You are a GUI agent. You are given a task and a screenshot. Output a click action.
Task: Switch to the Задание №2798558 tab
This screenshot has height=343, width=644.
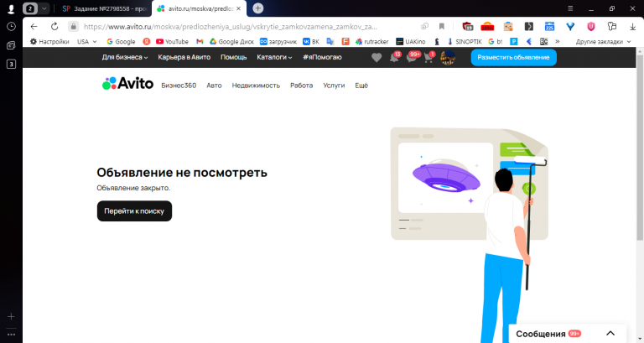tap(103, 8)
